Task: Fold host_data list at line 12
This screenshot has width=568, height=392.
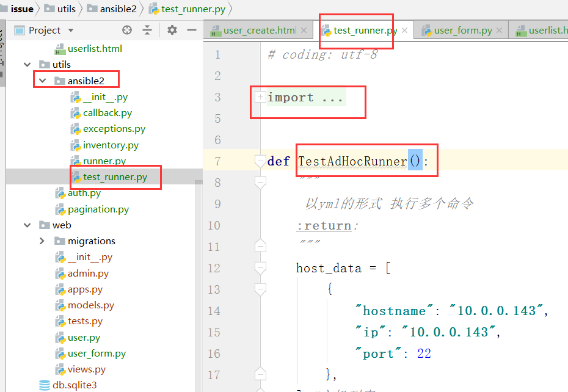Action: click(260, 267)
